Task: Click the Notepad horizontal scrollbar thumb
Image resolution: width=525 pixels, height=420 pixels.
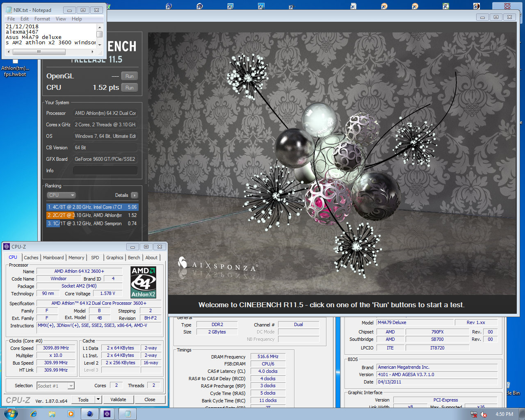Action: click(39, 52)
